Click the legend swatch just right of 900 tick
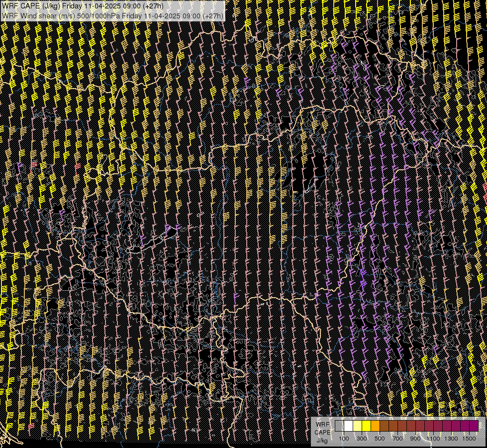The image size is (487, 448). [x=420, y=426]
